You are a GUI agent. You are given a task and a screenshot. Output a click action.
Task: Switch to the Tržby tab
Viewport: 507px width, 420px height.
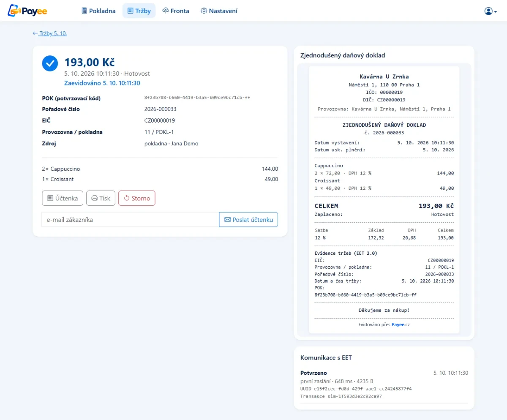point(139,11)
